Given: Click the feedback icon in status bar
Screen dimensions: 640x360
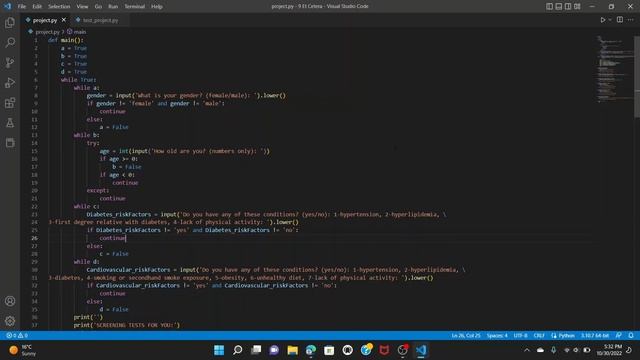Looking at the screenshot, I should 619,336.
